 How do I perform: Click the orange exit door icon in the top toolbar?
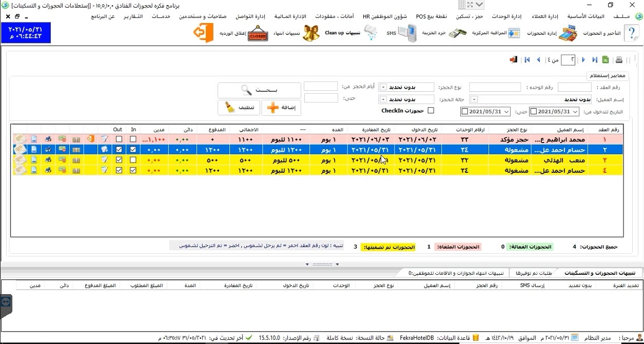point(203,33)
